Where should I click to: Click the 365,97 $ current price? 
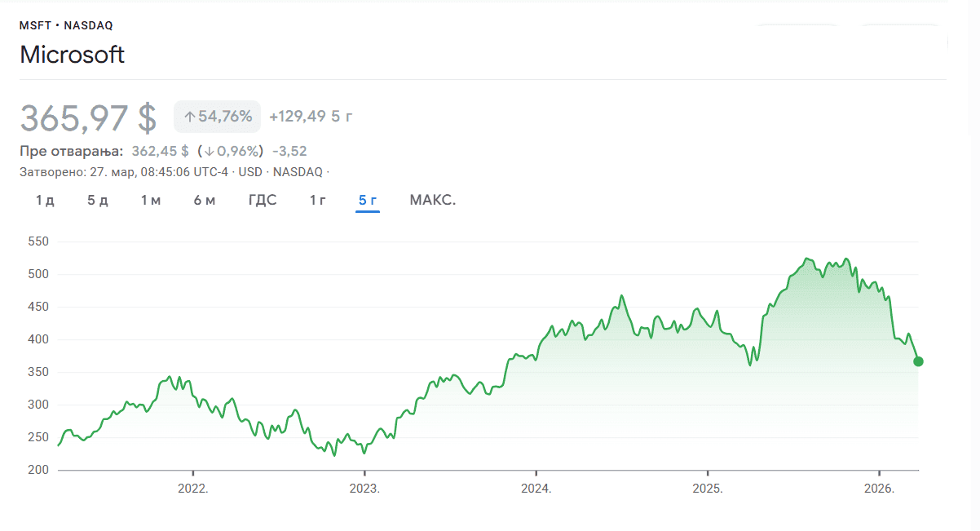88,117
